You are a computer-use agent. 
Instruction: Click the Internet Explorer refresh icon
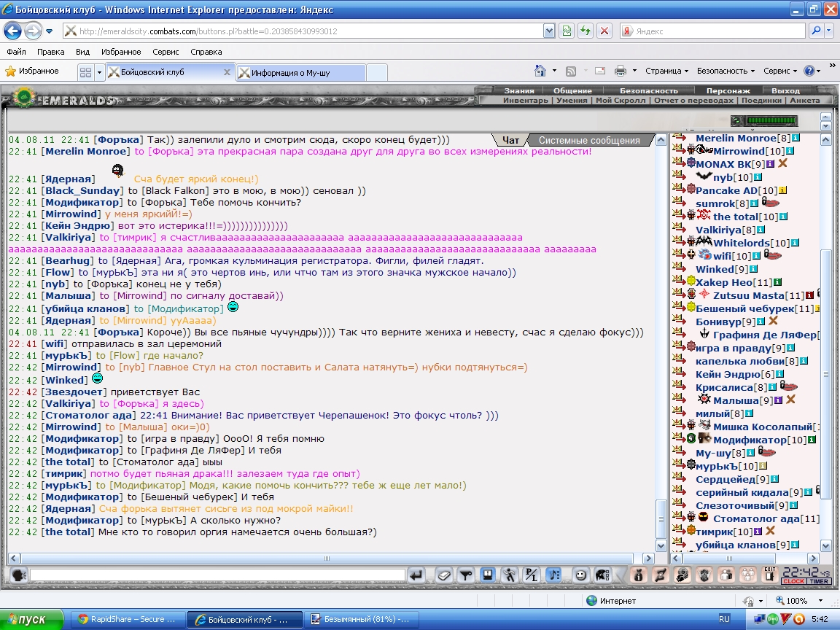coord(586,31)
